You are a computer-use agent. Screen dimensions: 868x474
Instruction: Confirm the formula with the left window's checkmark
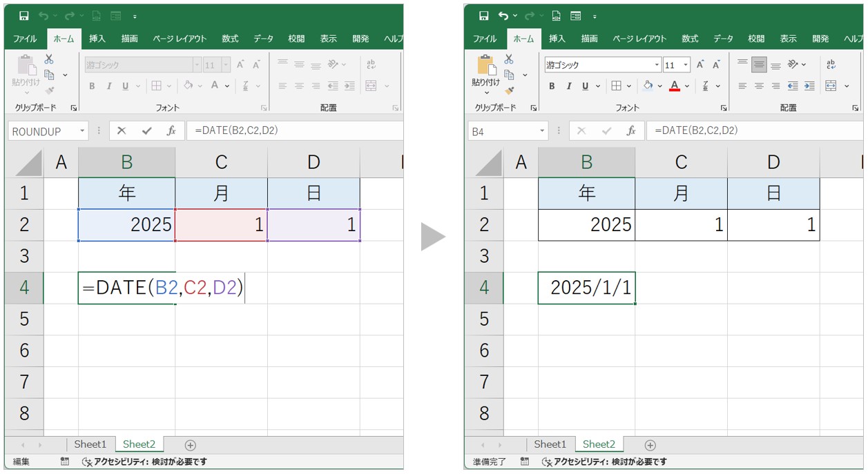pyautogui.click(x=146, y=131)
